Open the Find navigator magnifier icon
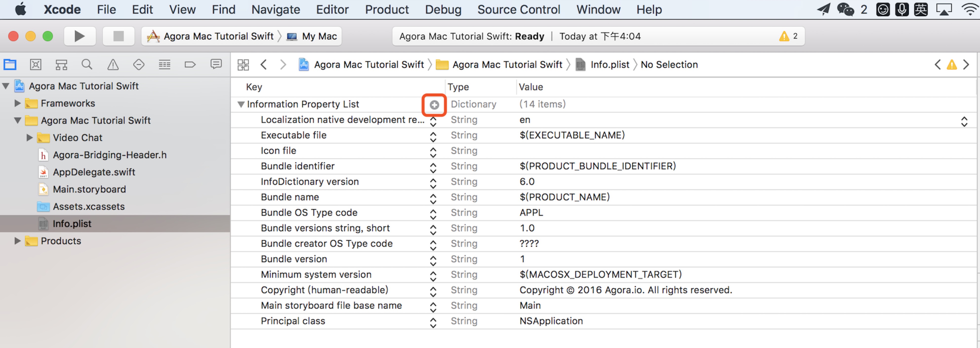The height and width of the screenshot is (348, 980). click(87, 64)
